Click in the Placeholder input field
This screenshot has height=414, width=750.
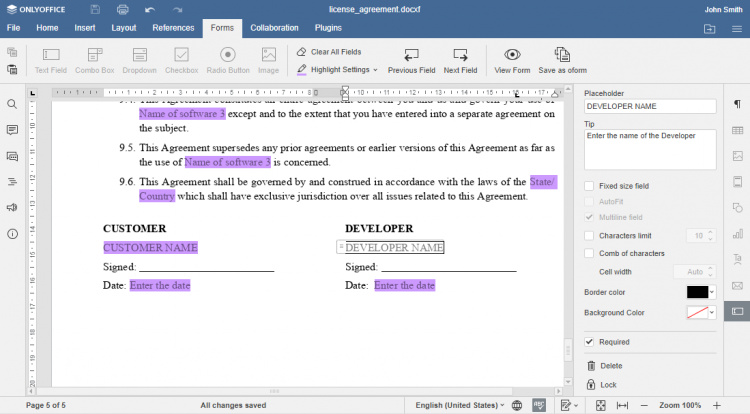650,106
